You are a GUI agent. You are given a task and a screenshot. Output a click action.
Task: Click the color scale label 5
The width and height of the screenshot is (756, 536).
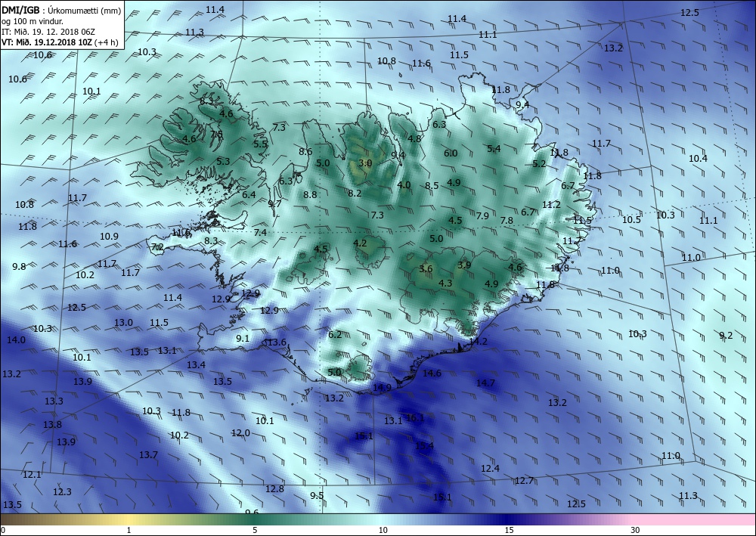[x=255, y=530]
